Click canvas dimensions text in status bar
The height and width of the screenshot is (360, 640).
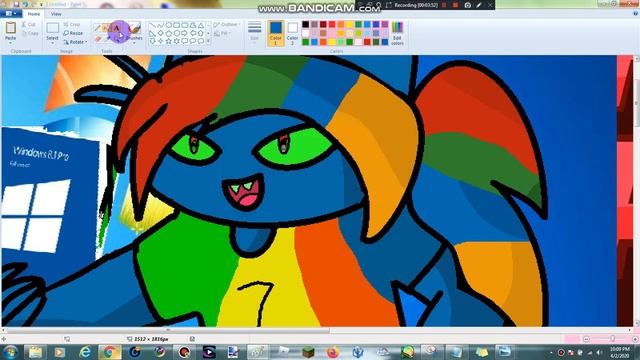pos(151,339)
